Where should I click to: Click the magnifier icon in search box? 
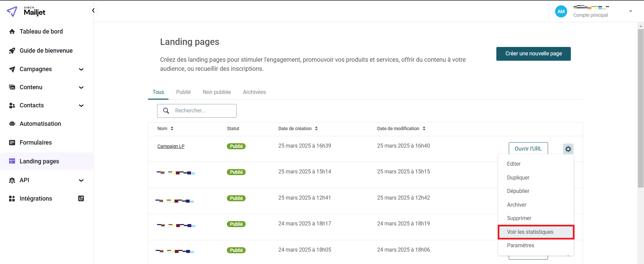coord(166,111)
